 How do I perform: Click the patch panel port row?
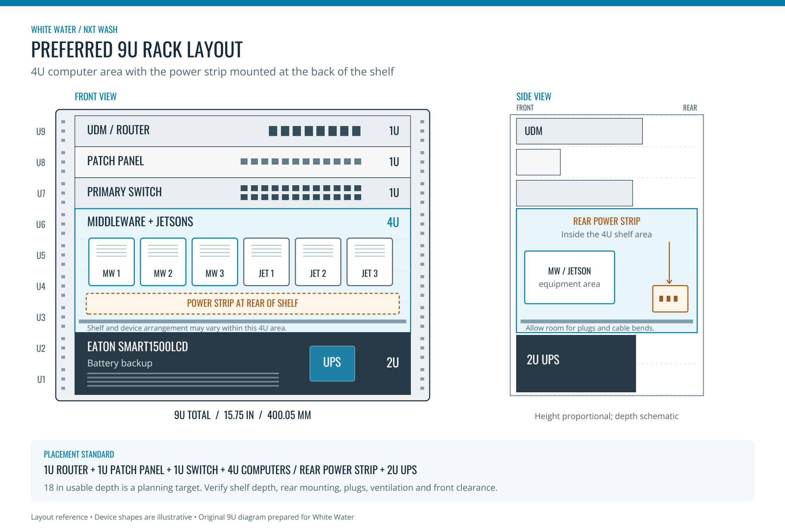(x=301, y=161)
